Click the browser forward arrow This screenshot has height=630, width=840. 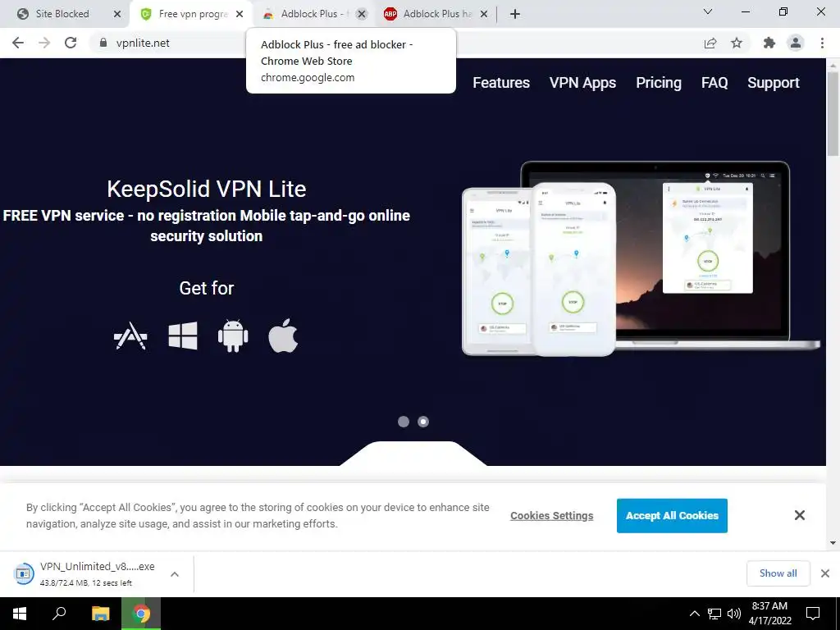[44, 43]
